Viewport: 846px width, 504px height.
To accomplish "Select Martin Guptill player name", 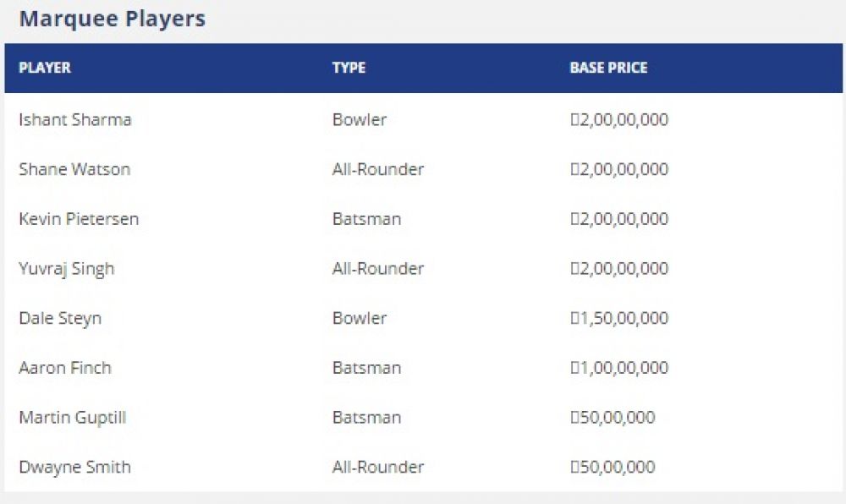I will click(x=72, y=417).
